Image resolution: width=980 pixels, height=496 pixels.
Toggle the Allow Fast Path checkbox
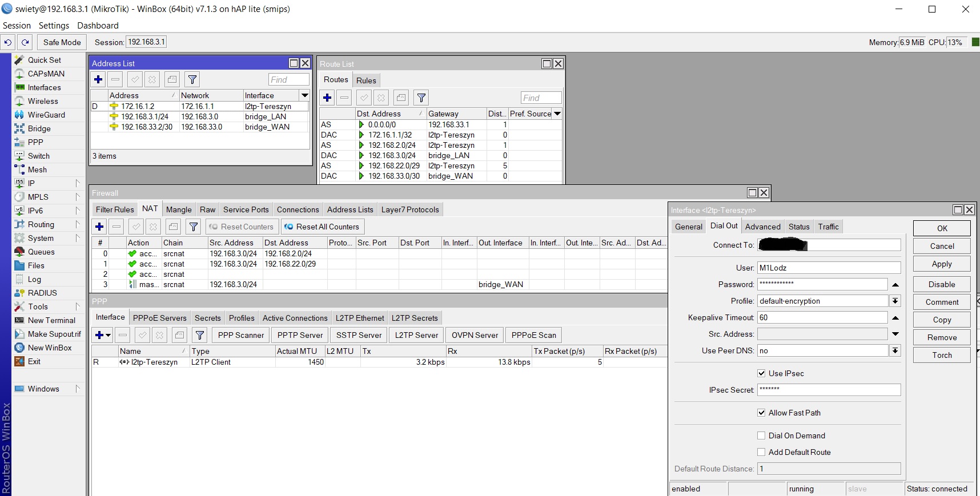761,413
